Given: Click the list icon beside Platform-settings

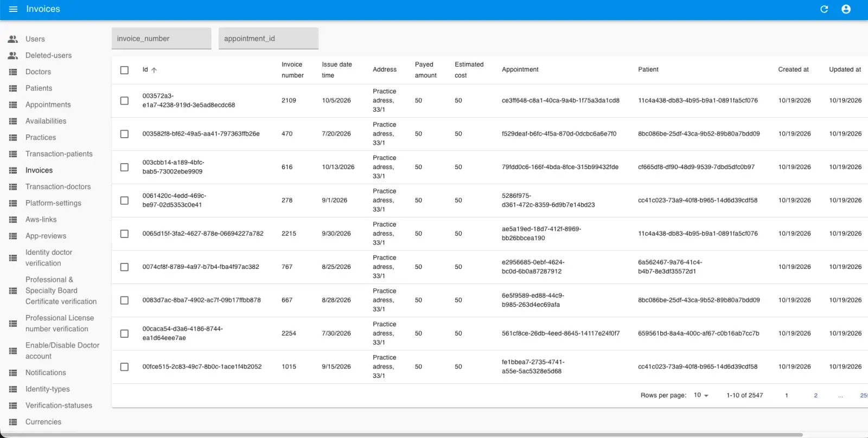Looking at the screenshot, I should [13, 203].
